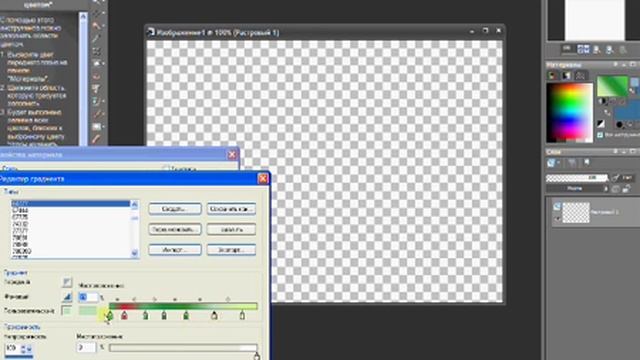The width and height of the screenshot is (640, 360).
Task: Click the pin icon on Layers panel header
Action: (x=616, y=151)
